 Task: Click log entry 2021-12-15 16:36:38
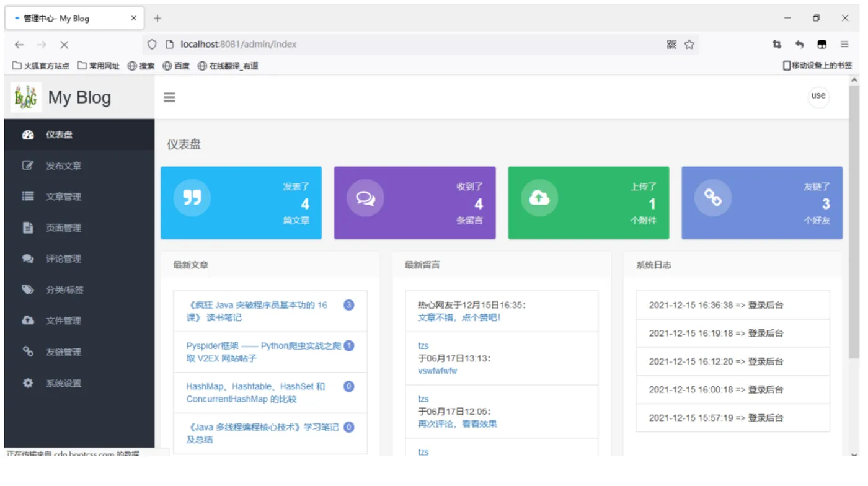(x=733, y=305)
